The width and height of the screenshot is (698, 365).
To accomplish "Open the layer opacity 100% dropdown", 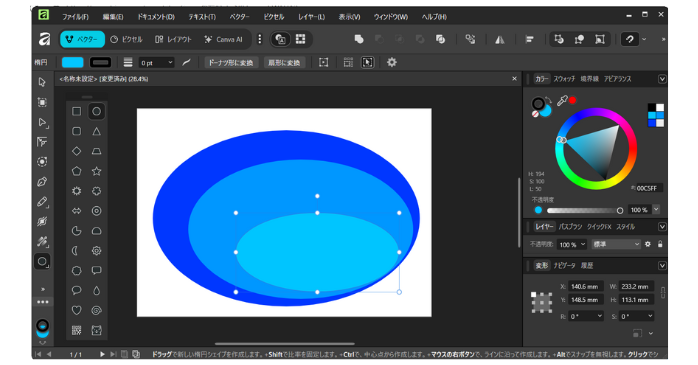I will (583, 244).
